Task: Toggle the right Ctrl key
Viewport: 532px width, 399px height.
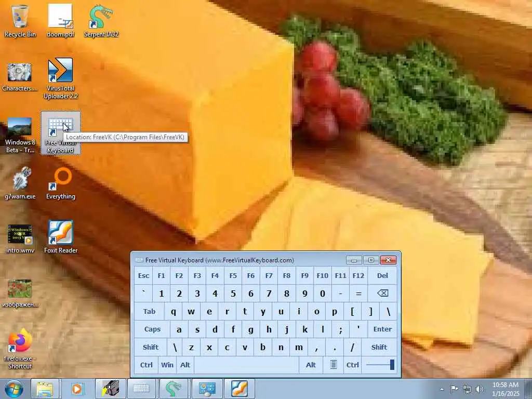Action: point(352,365)
